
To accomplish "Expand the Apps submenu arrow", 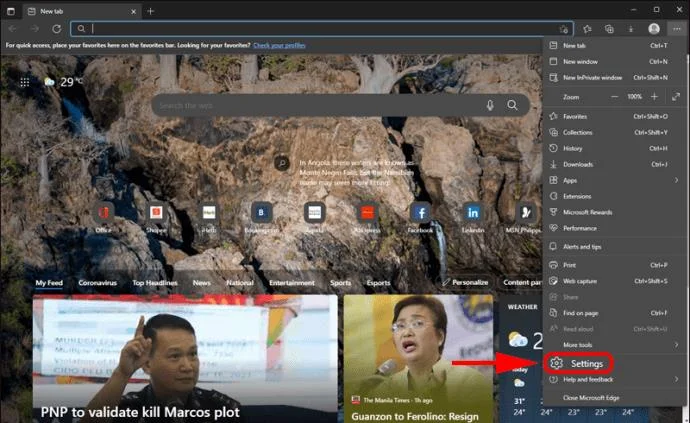I will coord(676,180).
